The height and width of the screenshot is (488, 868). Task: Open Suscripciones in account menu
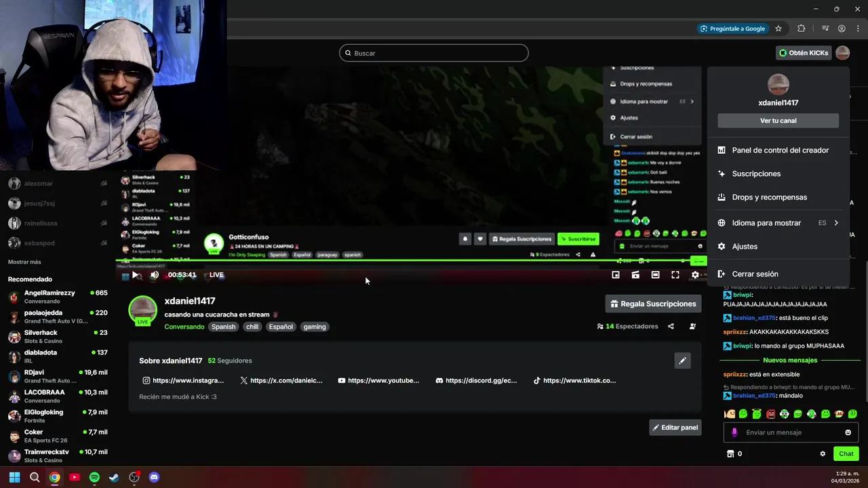tap(778, 174)
